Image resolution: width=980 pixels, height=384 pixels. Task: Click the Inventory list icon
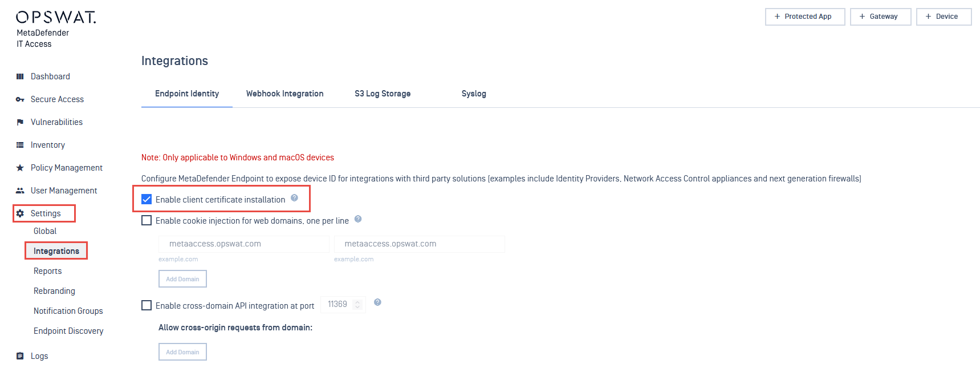click(x=20, y=145)
